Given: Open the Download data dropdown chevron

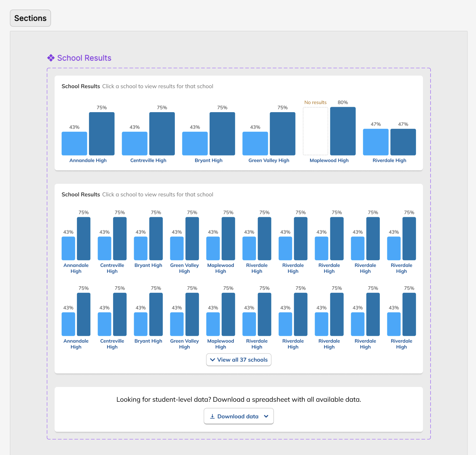Looking at the screenshot, I should click(x=266, y=416).
